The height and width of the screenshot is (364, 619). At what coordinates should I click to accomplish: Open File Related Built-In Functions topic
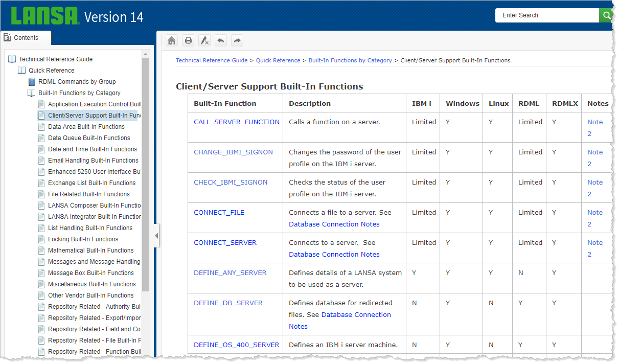point(89,194)
